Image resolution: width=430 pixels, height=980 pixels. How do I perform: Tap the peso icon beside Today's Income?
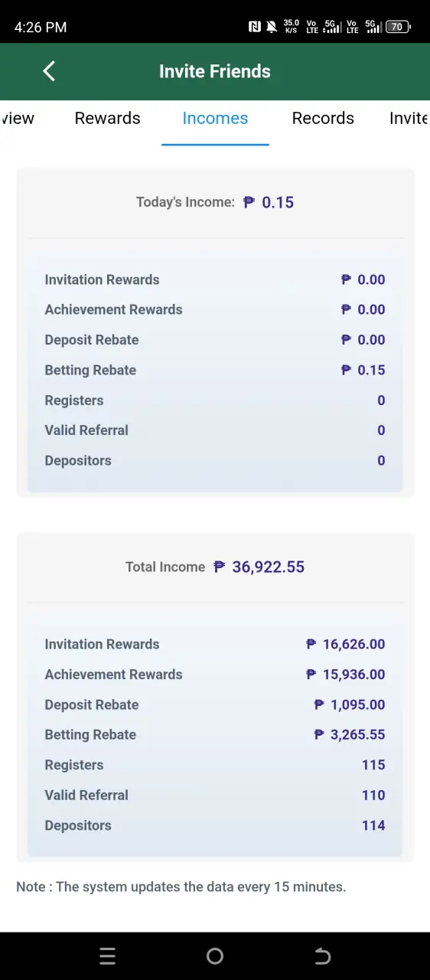(249, 202)
